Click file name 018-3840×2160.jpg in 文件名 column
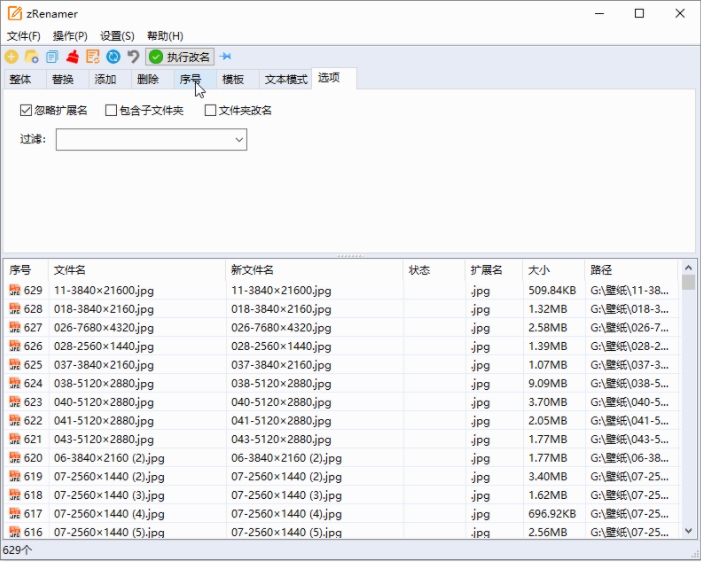Image resolution: width=701 pixels, height=562 pixels. click(104, 309)
